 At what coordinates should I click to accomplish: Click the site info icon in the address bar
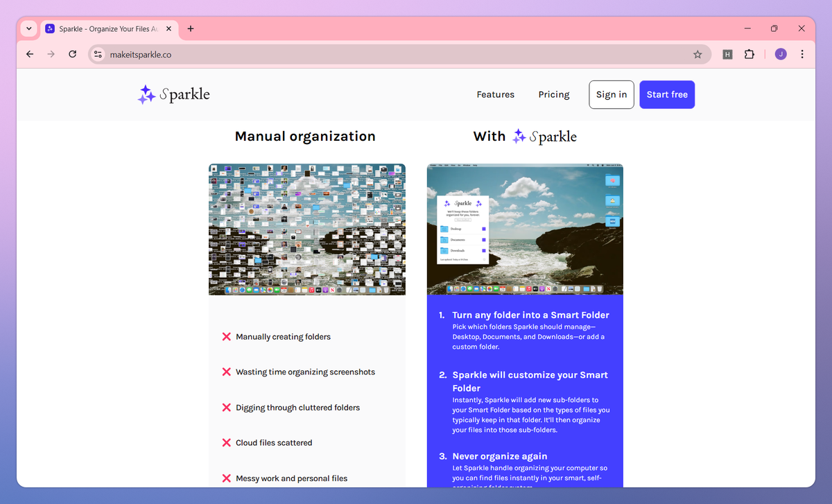[98, 54]
